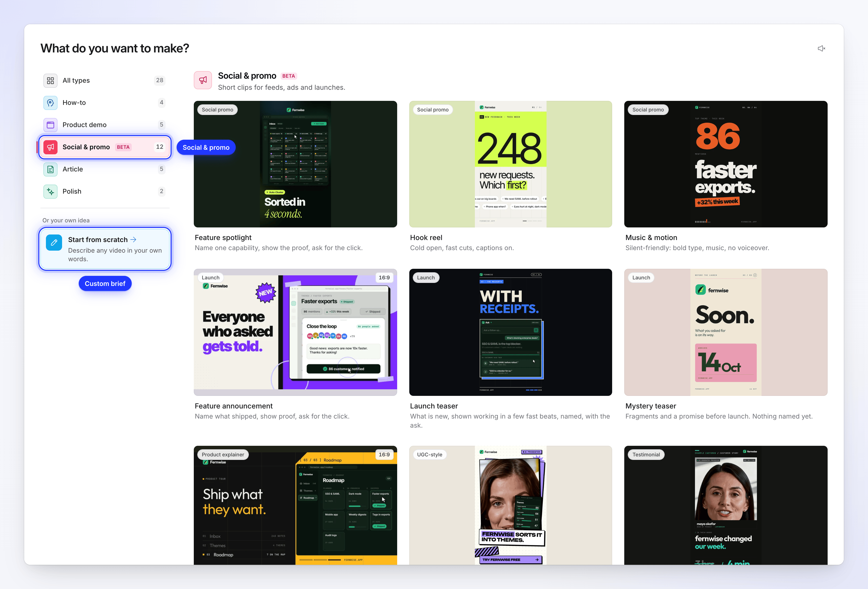
Task: Click 'Or your own idea' label
Action: point(66,221)
